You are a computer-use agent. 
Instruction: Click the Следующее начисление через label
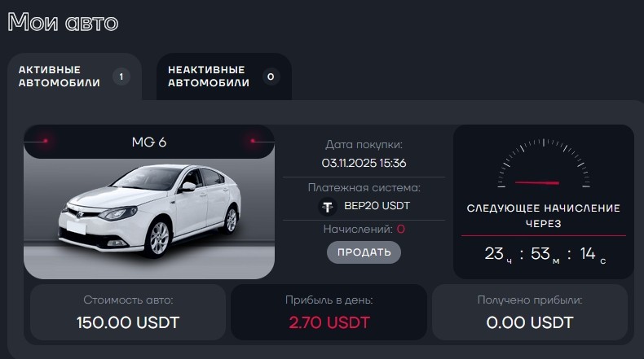[x=543, y=215]
